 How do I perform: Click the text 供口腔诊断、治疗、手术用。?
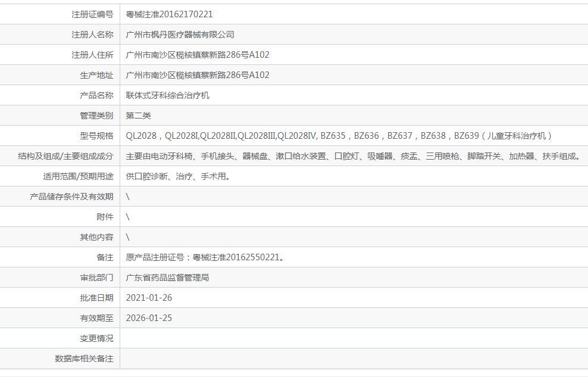[178, 176]
